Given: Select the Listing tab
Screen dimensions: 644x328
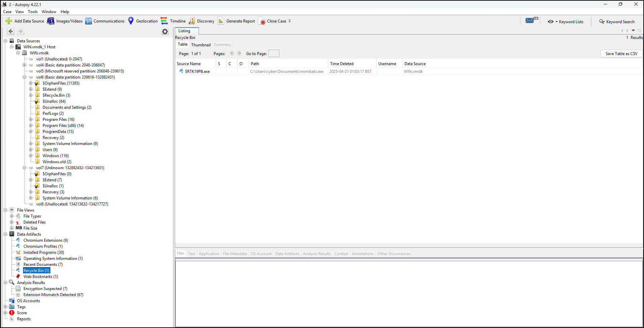Looking at the screenshot, I should 187,31.
